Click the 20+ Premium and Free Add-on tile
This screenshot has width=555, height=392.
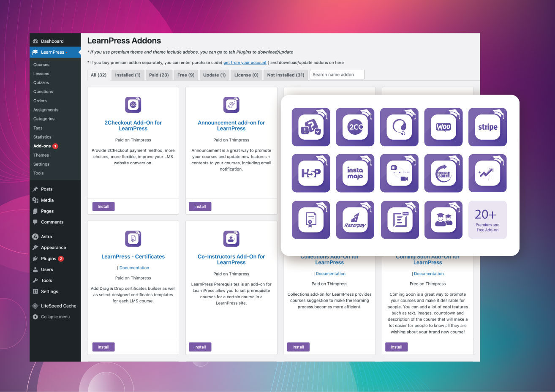tap(488, 220)
